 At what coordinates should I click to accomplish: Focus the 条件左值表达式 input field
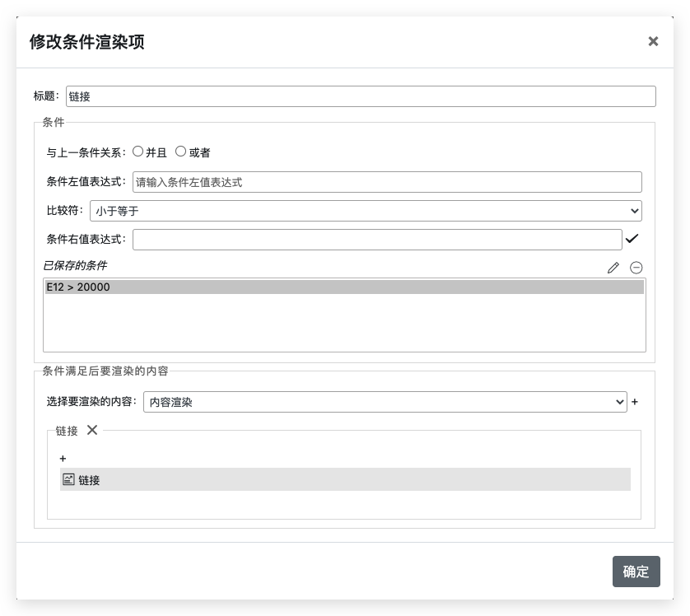(387, 182)
